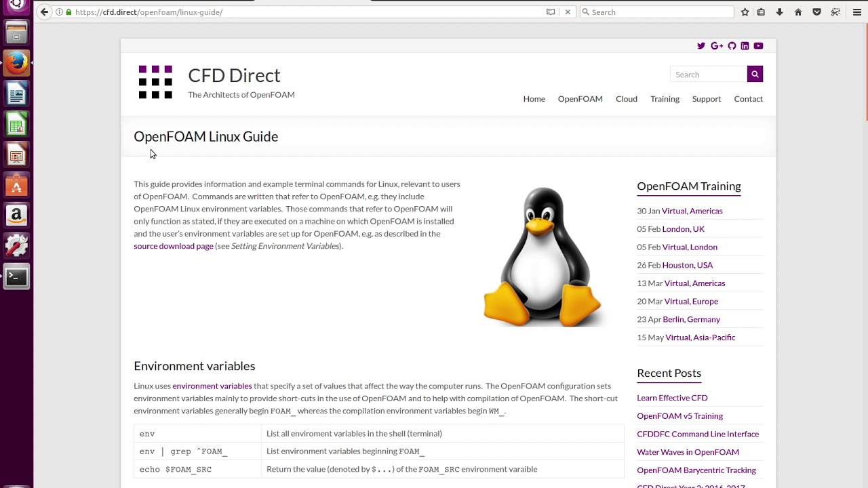The width and height of the screenshot is (868, 488).
Task: Submit site search with purple magnifier button
Action: pos(755,74)
